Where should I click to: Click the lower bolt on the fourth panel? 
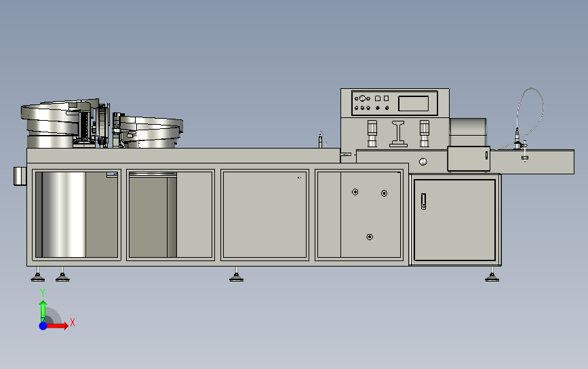coord(370,237)
